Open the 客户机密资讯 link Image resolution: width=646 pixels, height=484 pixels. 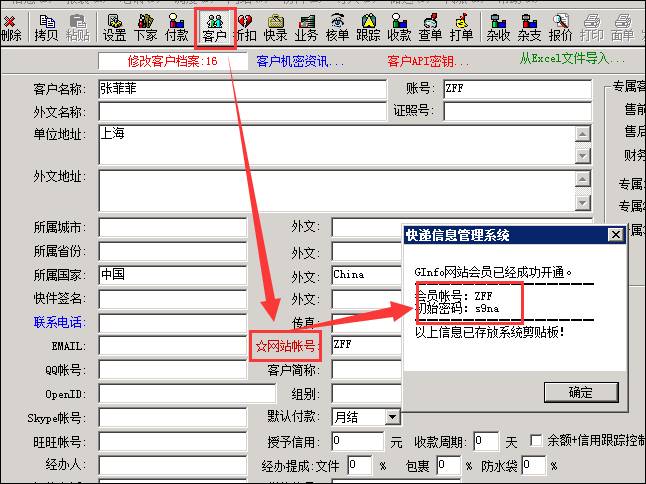tap(300, 62)
